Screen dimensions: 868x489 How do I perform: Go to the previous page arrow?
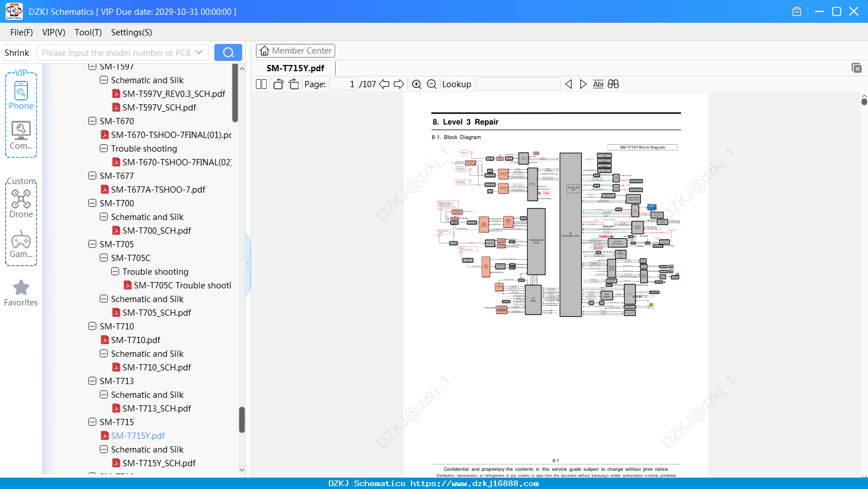[384, 84]
